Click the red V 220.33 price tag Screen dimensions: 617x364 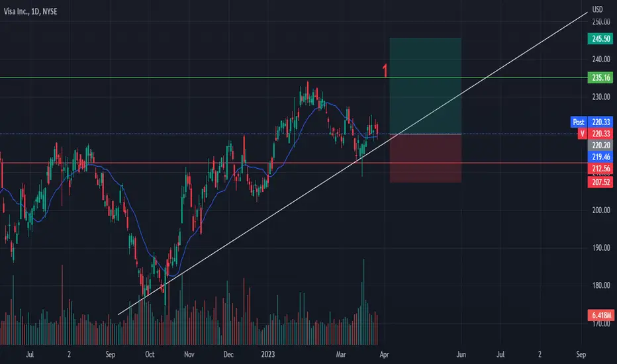pos(595,134)
